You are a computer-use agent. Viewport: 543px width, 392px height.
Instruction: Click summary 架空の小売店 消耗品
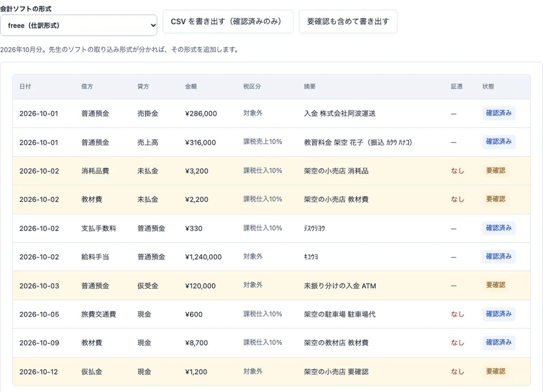[x=336, y=171]
